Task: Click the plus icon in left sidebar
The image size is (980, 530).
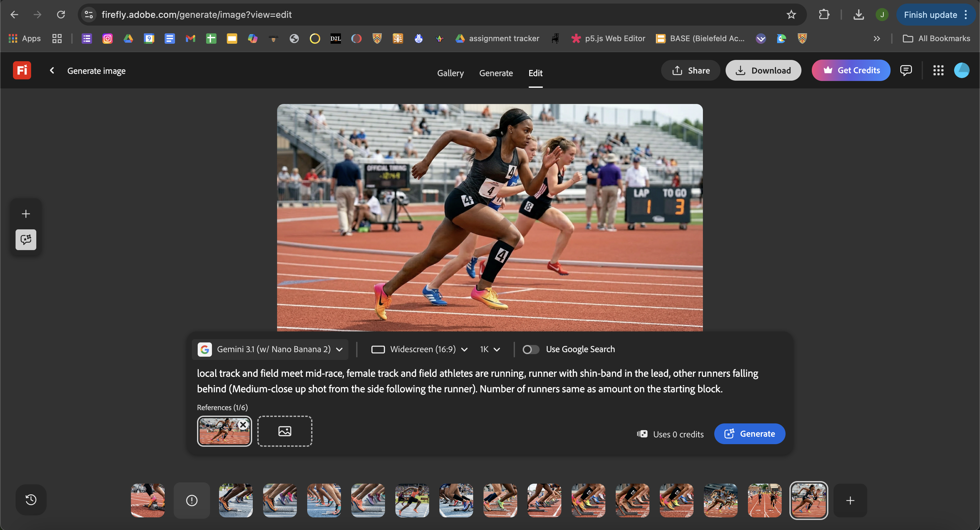Action: click(26, 214)
